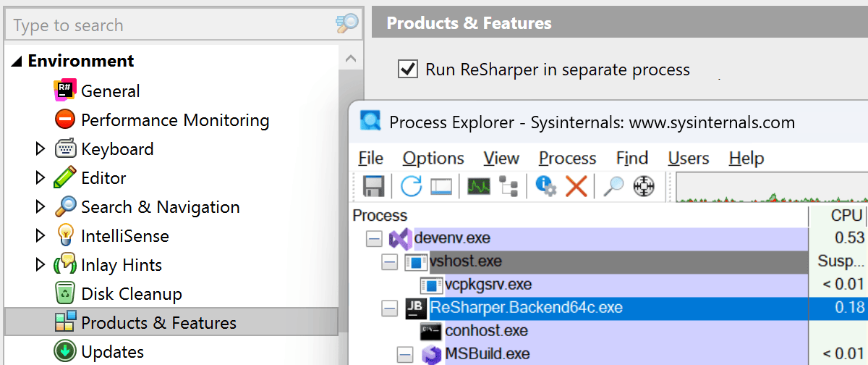The image size is (868, 365).
Task: Click the search magnifier icon in options search box
Action: 347,25
